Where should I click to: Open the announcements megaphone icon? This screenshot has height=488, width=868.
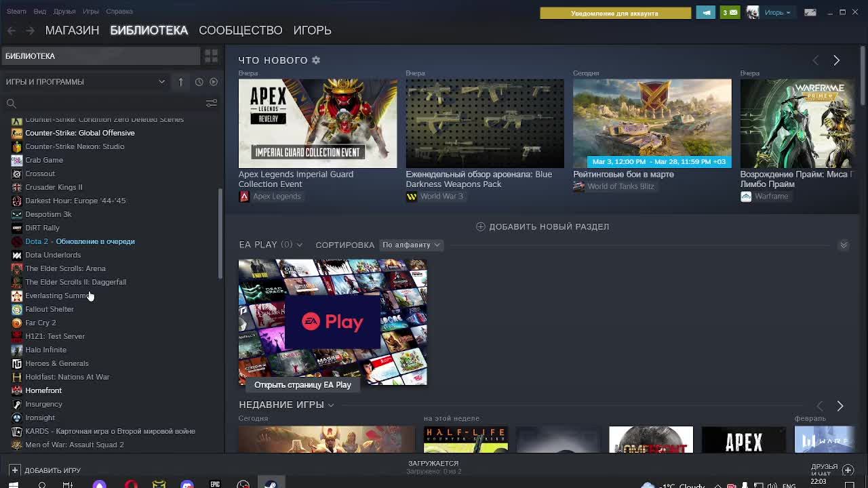pos(706,12)
